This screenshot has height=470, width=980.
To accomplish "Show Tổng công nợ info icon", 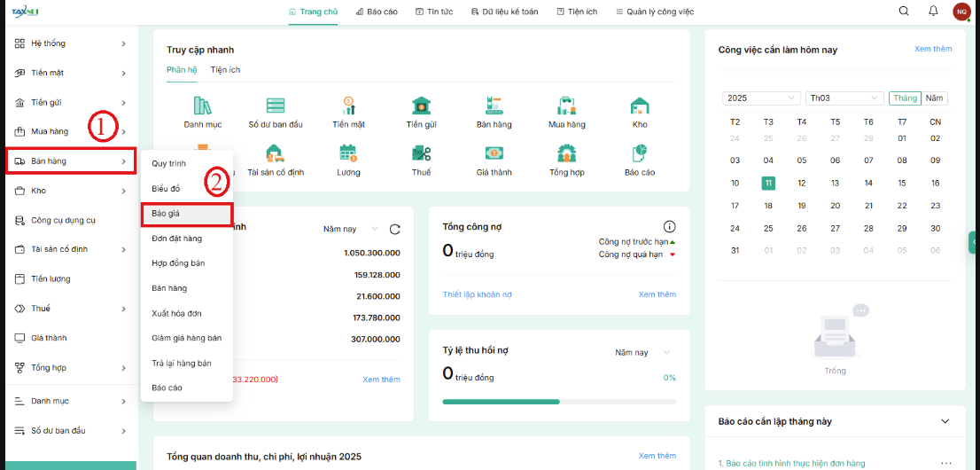I will point(669,226).
